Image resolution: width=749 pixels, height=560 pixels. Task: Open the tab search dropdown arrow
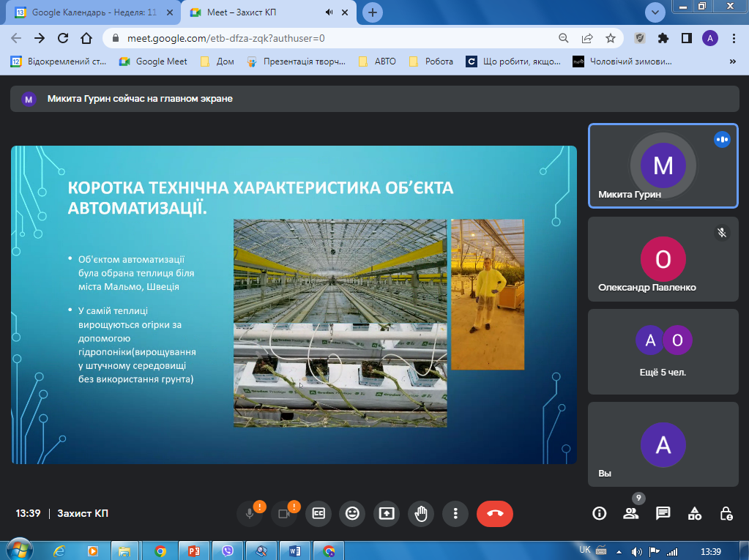(x=655, y=12)
